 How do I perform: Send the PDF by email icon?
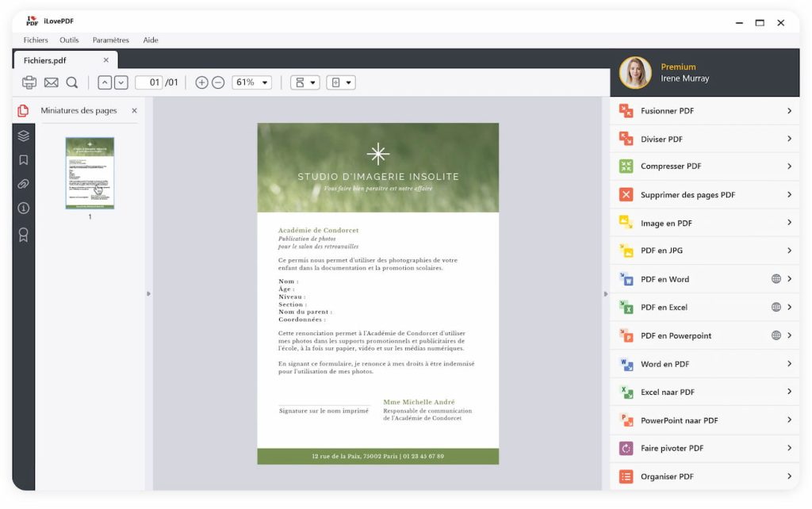point(51,82)
